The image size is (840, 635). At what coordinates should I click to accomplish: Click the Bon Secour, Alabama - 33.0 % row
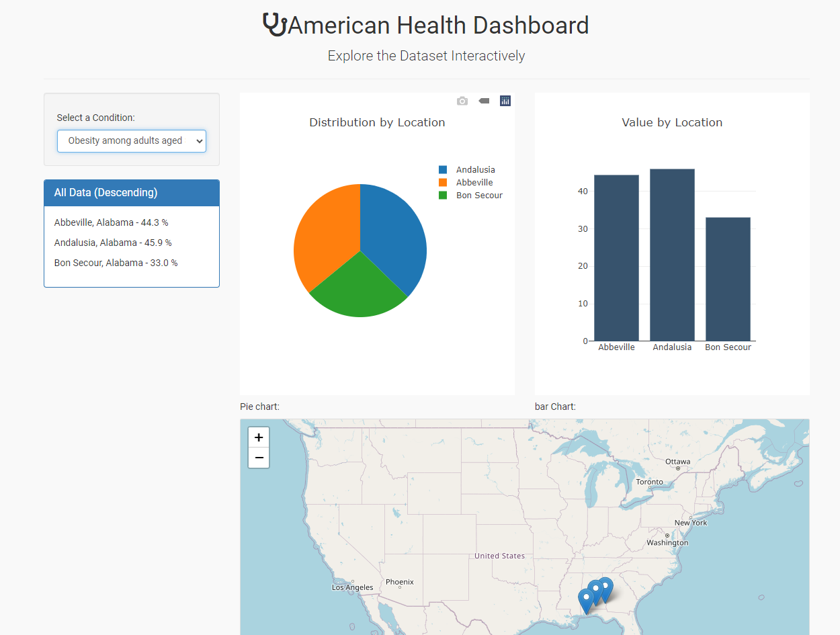pos(116,263)
